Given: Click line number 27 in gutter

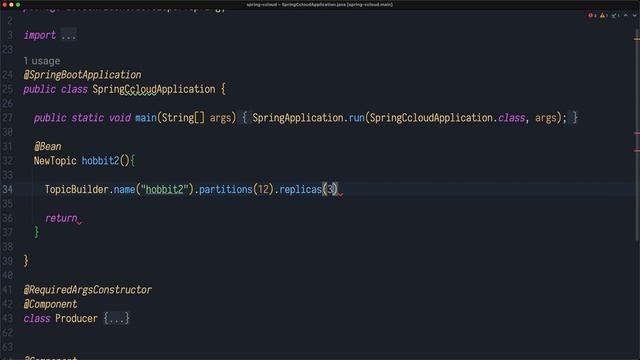Looking at the screenshot, I should tap(7, 118).
